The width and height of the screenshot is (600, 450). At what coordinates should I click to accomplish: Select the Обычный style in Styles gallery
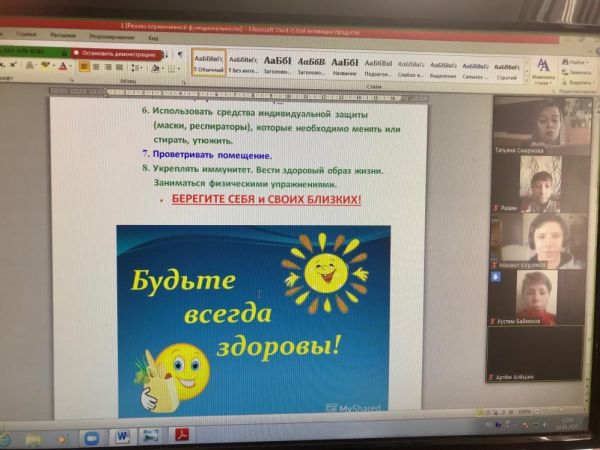(x=208, y=64)
